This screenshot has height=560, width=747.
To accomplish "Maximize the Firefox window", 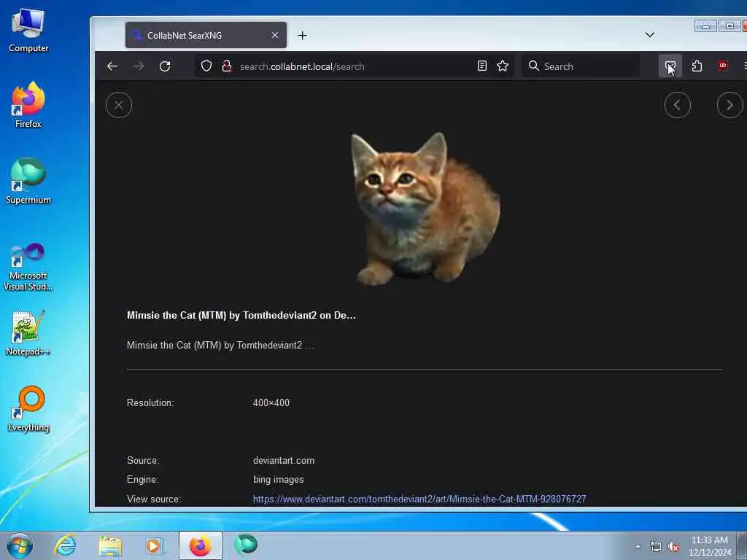I will tap(729, 26).
